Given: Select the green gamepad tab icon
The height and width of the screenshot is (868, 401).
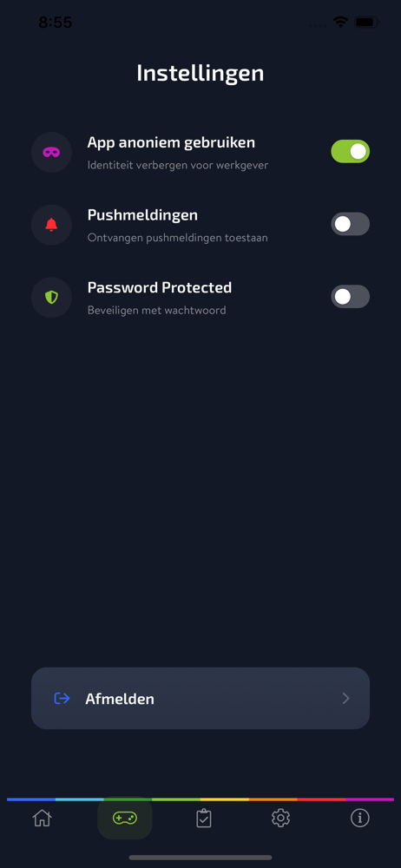Looking at the screenshot, I should click(x=125, y=818).
